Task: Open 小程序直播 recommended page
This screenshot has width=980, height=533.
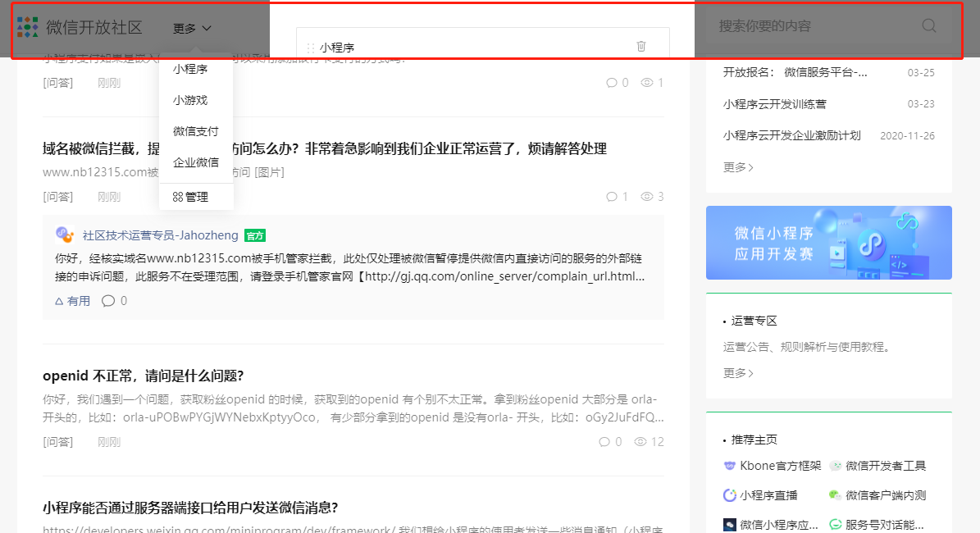Action: point(768,495)
